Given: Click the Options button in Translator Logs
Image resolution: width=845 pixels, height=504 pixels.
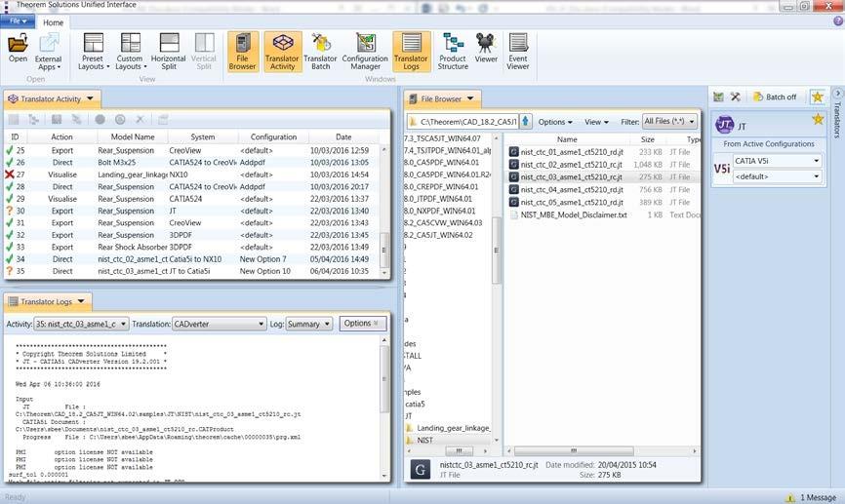Looking at the screenshot, I should pos(363,323).
